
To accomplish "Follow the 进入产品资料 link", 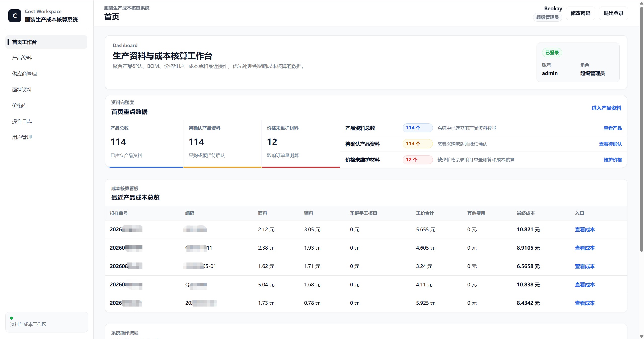I will pyautogui.click(x=606, y=108).
